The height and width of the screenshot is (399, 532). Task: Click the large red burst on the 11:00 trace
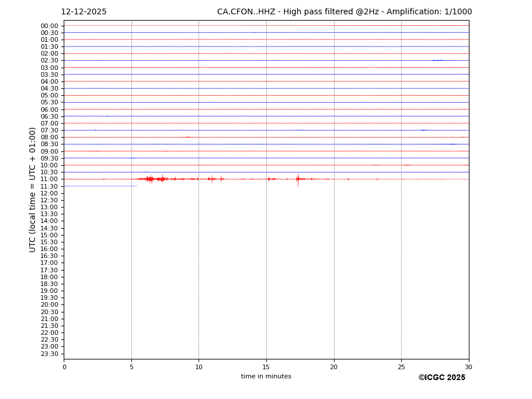click(151, 179)
